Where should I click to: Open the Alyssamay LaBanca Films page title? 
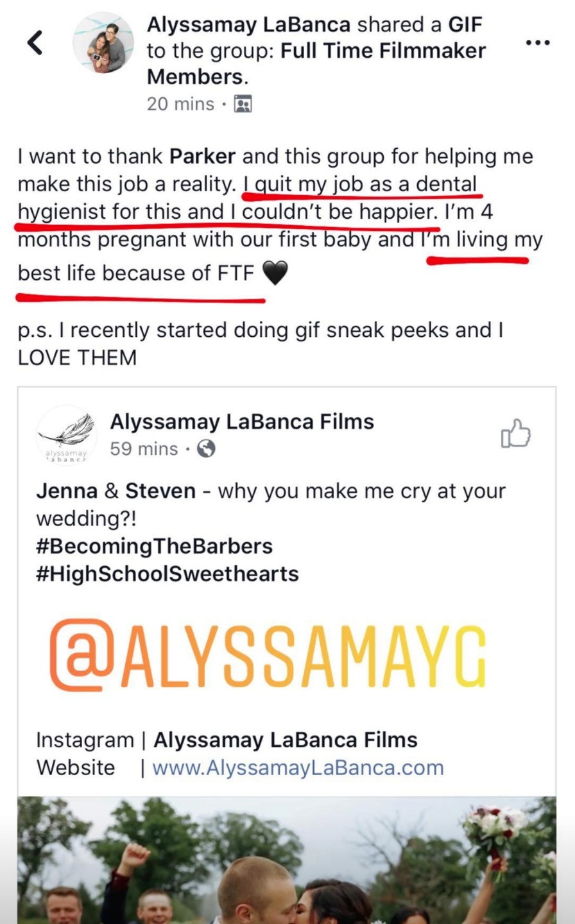[242, 422]
